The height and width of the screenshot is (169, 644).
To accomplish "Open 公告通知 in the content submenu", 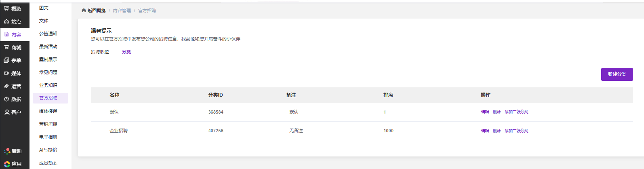I will [x=48, y=34].
